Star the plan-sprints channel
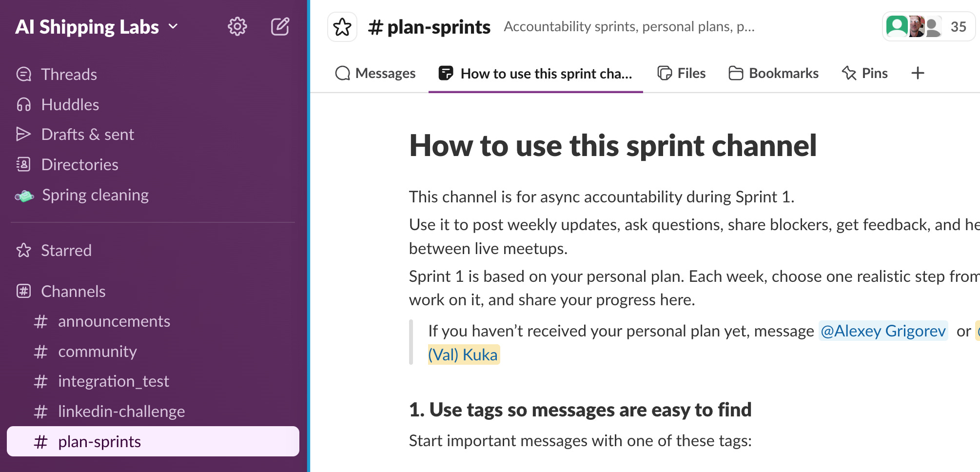 (x=342, y=27)
